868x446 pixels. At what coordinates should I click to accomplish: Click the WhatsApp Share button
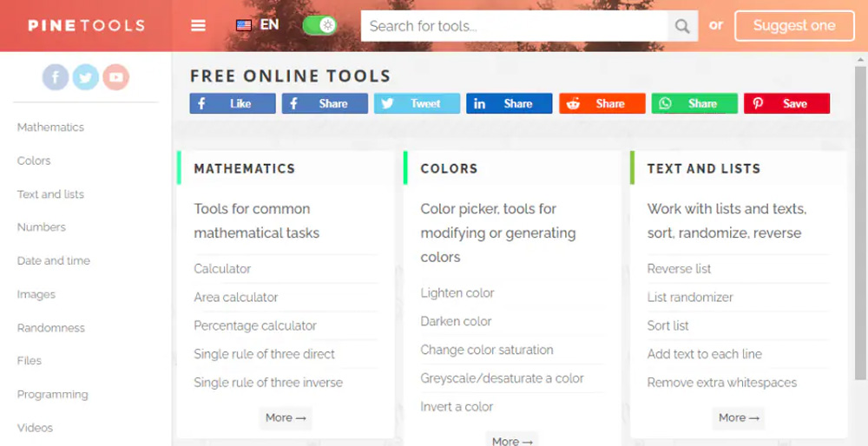click(x=694, y=103)
